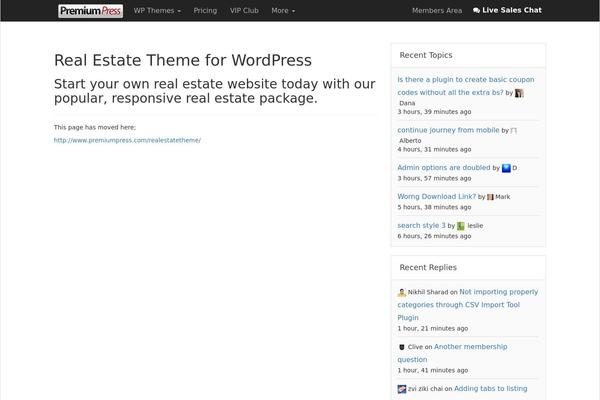Screen dimensions: 600x400
Task: Open the basic coupon codes plugin topic
Action: click(466, 86)
